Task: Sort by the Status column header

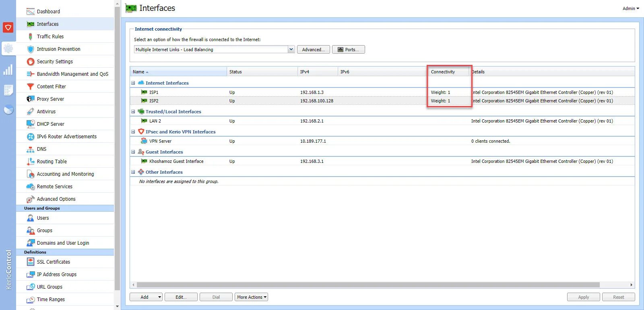Action: click(x=262, y=72)
